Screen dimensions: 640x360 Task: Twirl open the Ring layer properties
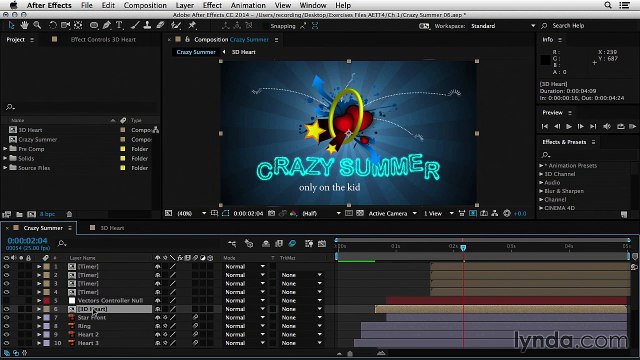39,326
